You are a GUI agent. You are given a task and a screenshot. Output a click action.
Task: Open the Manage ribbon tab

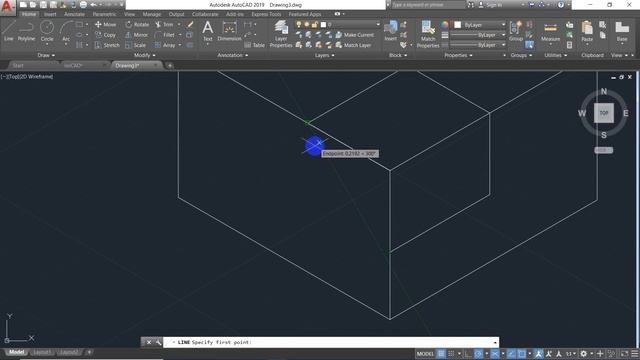[151, 14]
